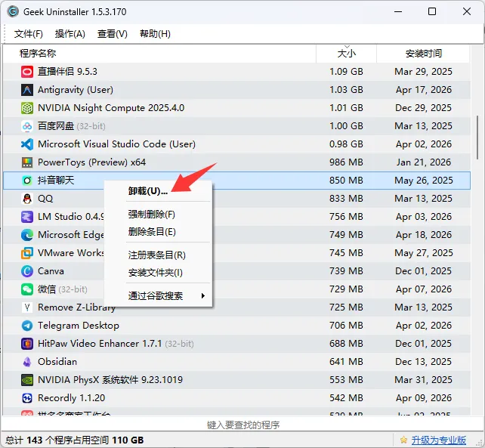Select the Antigravity (User) entry

point(76,90)
